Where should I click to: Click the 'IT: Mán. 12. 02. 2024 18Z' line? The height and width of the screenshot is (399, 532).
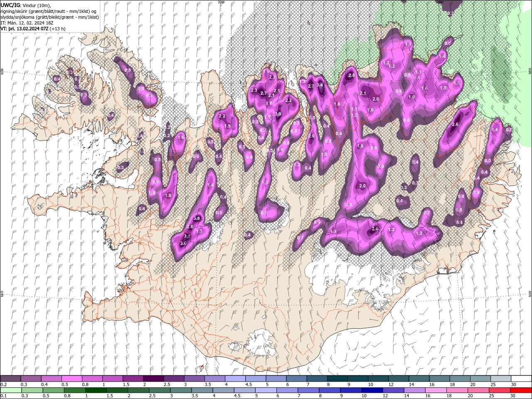[27, 22]
